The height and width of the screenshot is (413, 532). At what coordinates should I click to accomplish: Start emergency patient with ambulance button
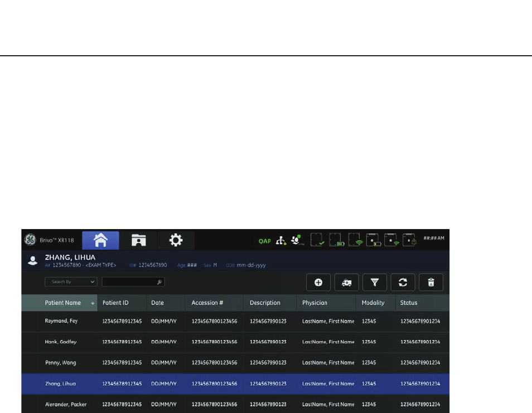(x=346, y=283)
